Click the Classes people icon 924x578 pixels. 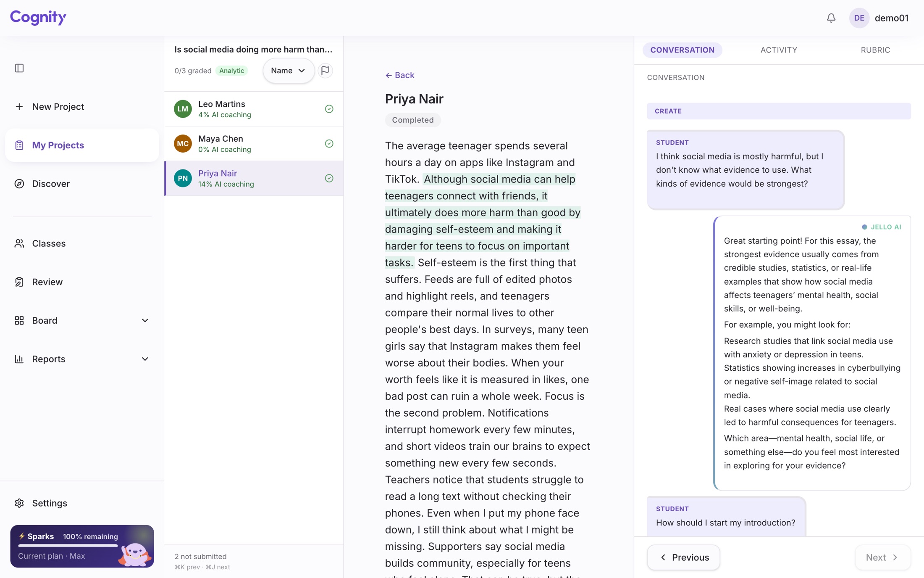click(x=19, y=243)
